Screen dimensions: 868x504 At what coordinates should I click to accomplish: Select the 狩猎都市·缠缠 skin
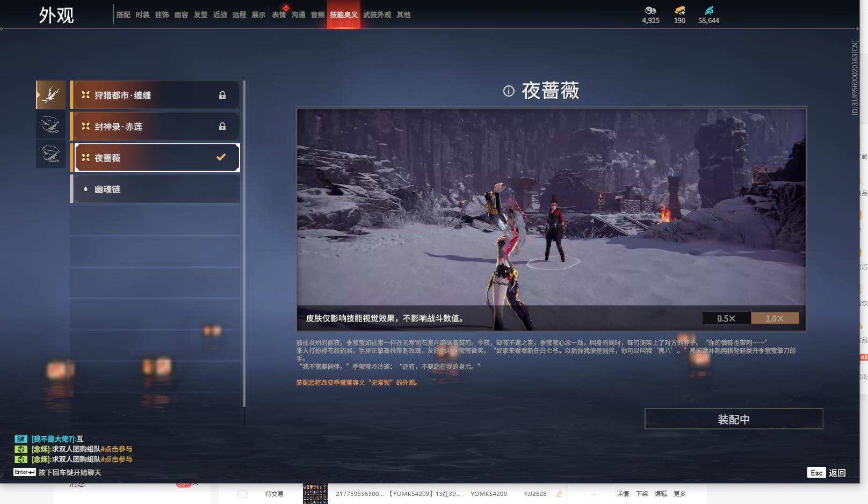155,95
